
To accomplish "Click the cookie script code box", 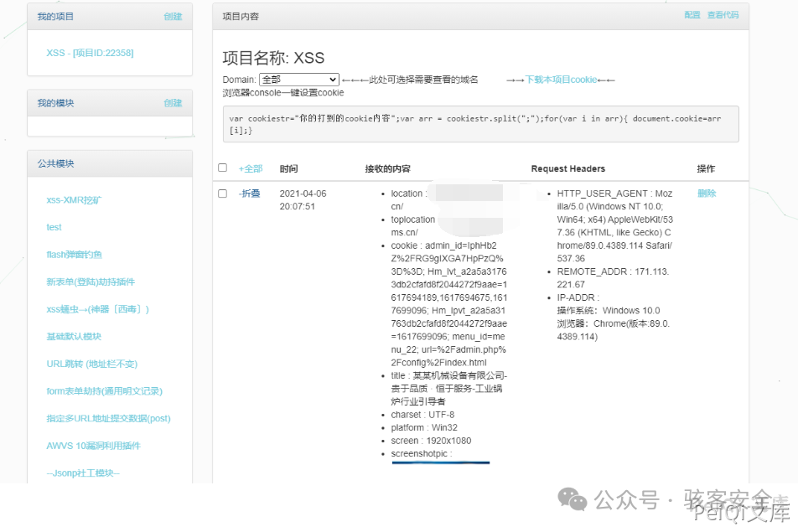I will tap(480, 124).
